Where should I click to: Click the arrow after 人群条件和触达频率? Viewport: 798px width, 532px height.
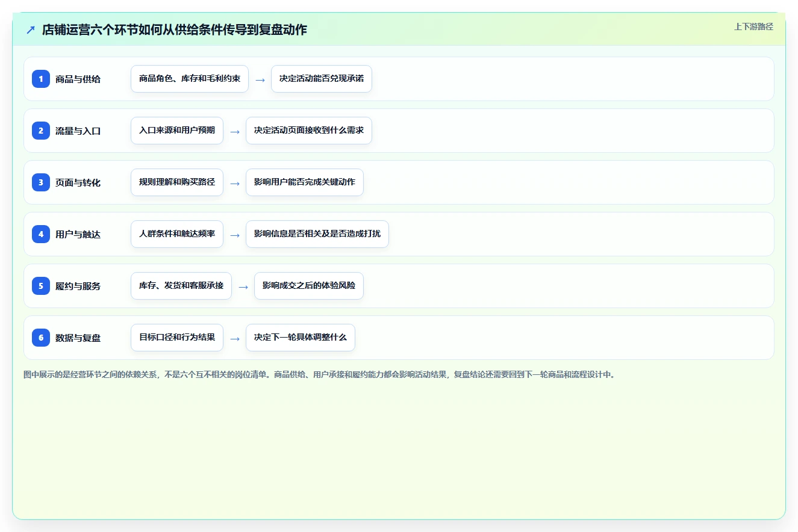pyautogui.click(x=235, y=235)
